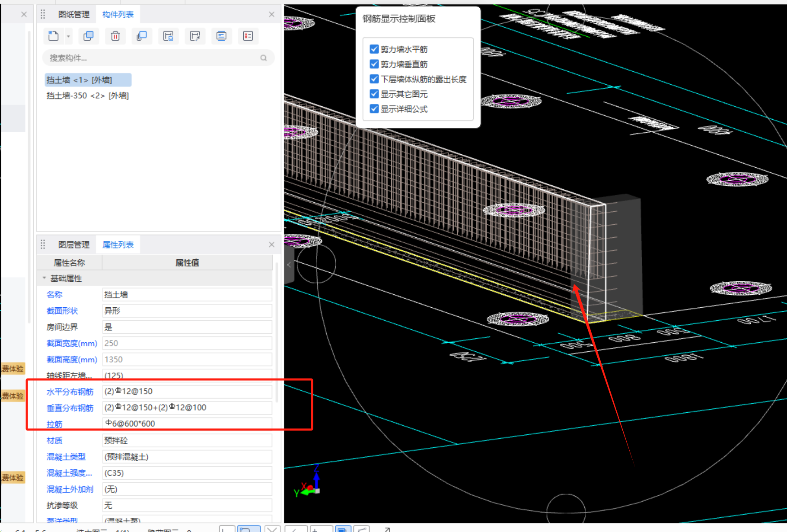Image resolution: width=787 pixels, height=532 pixels.
Task: Switch to the 图纸管理 tab
Action: tap(74, 14)
